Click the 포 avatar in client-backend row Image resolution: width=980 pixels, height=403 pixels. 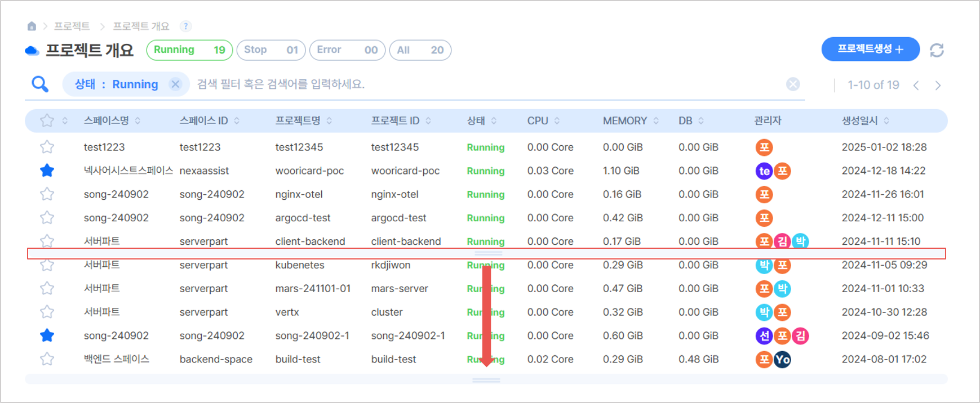click(x=764, y=241)
